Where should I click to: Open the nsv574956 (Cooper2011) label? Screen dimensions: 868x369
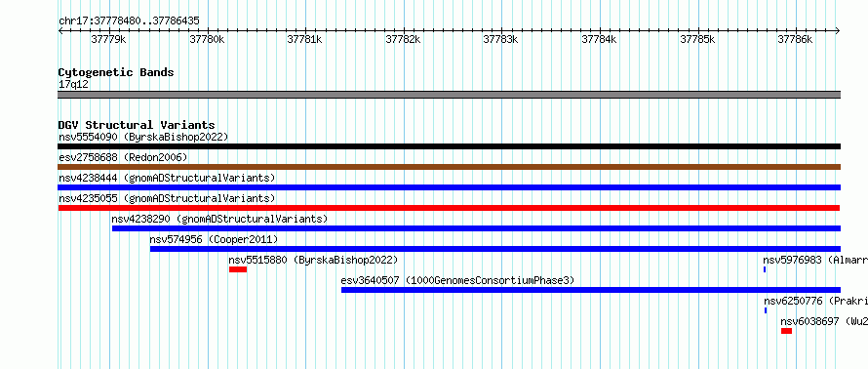[214, 239]
